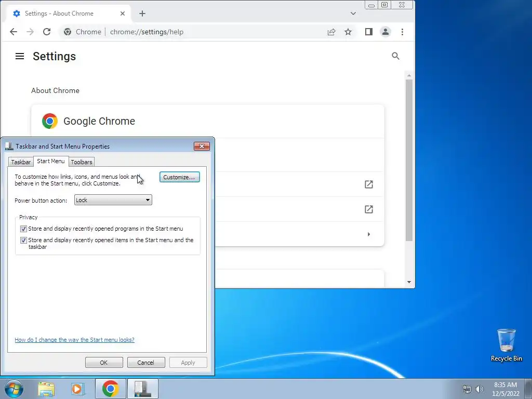Screen dimensions: 532x399
Task: Click the About Chrome heading
Action: tap(55, 90)
